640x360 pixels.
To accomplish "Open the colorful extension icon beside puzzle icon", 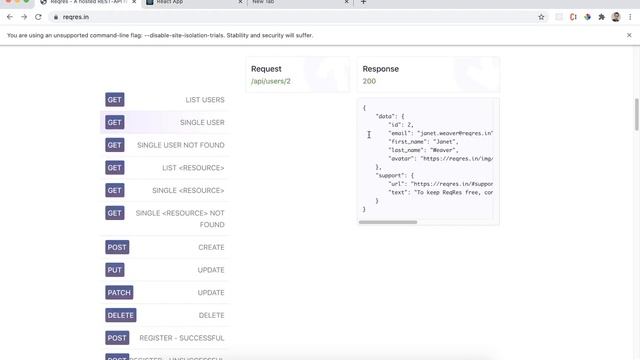I will pyautogui.click(x=587, y=17).
